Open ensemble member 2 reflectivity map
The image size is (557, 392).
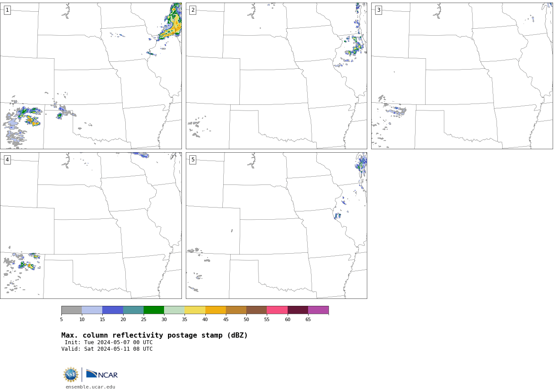point(276,76)
